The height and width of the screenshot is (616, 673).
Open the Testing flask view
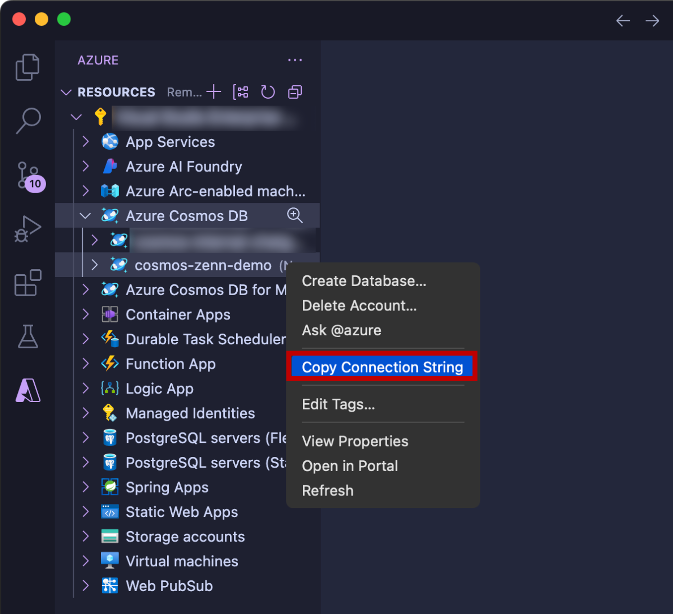(x=28, y=336)
